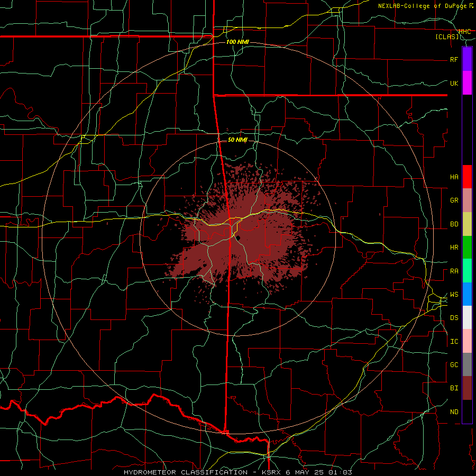Click the "BI" legend label text
Image resolution: width=476 pixels, height=476 pixels.
(x=454, y=388)
